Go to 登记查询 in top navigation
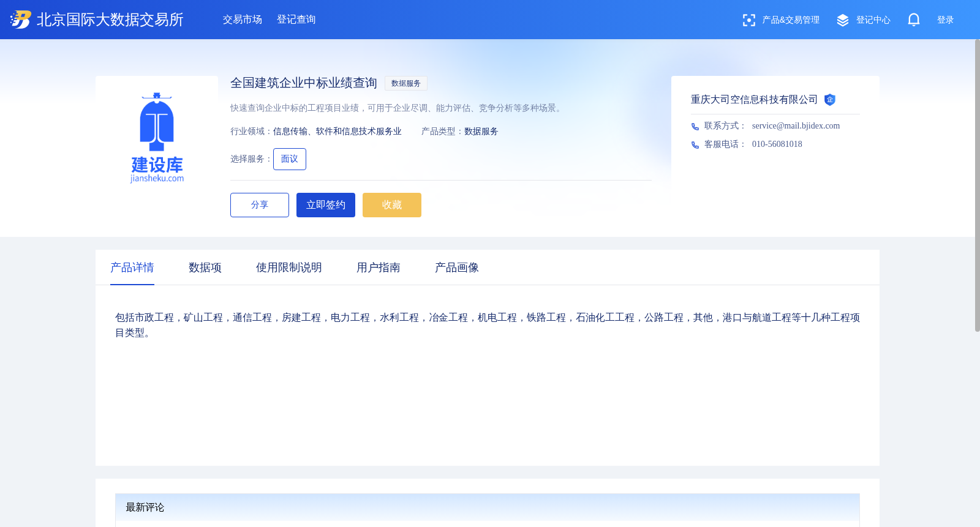The height and width of the screenshot is (527, 980). click(x=296, y=20)
